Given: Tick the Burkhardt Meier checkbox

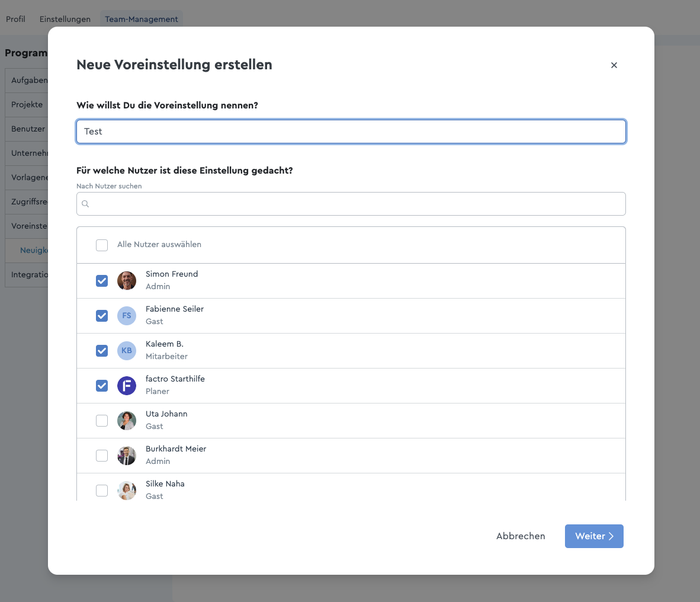Looking at the screenshot, I should [x=102, y=456].
